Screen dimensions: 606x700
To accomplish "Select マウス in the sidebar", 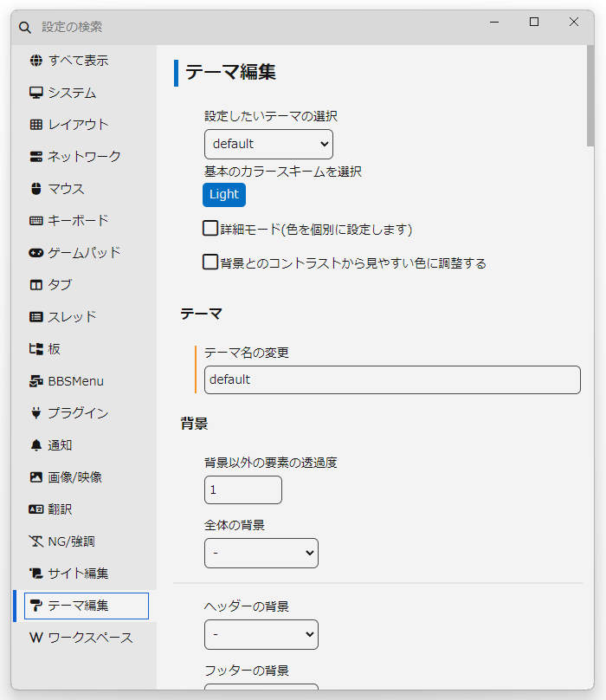I will 66,189.
